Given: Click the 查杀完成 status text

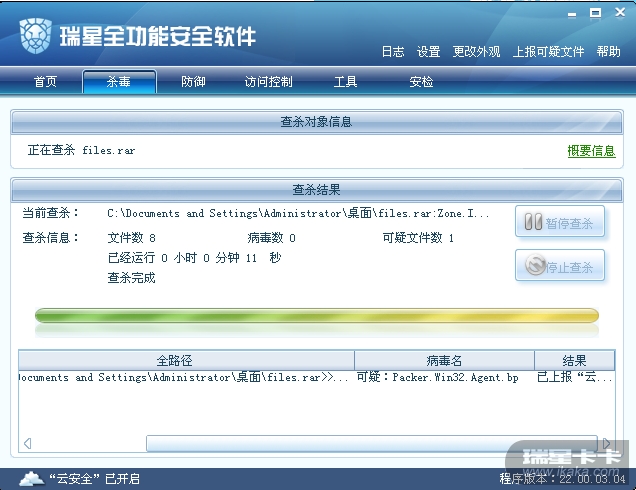Looking at the screenshot, I should tap(131, 278).
